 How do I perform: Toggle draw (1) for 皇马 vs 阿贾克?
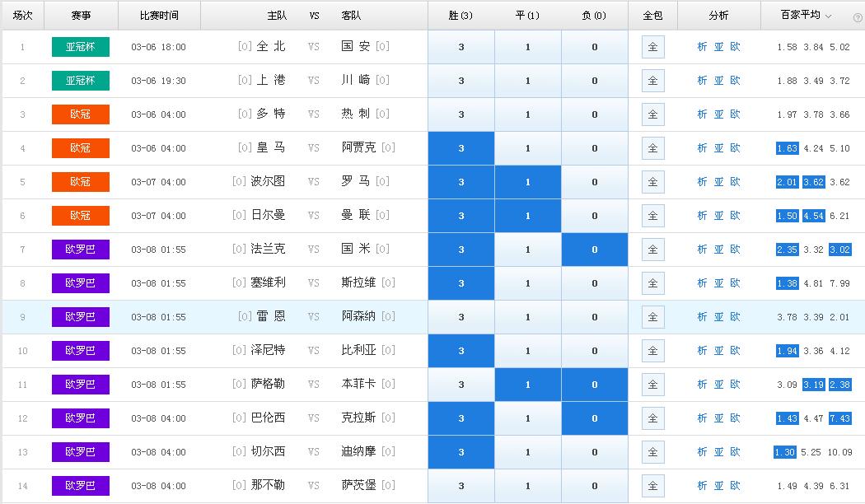click(528, 148)
